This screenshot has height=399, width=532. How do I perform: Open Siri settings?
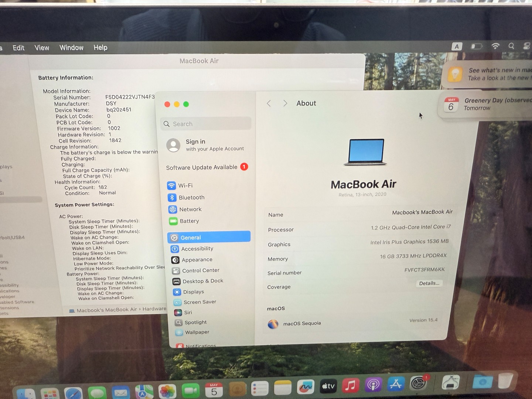click(183, 312)
